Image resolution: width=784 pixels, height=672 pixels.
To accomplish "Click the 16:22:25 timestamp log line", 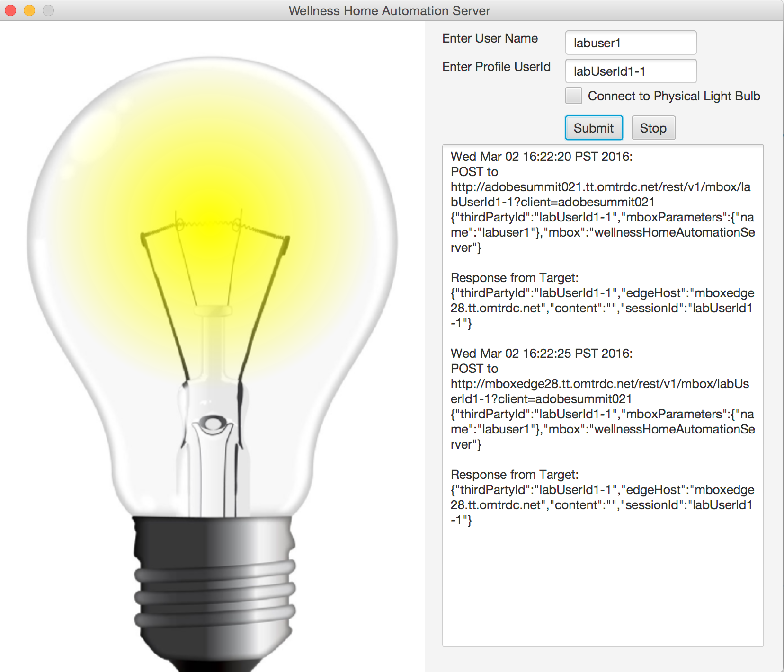I will [541, 354].
